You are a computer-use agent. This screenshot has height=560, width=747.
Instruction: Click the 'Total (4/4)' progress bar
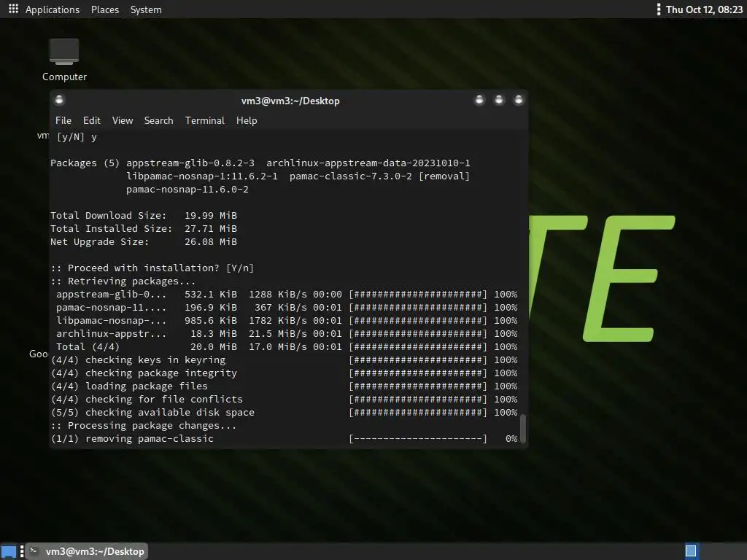(418, 346)
